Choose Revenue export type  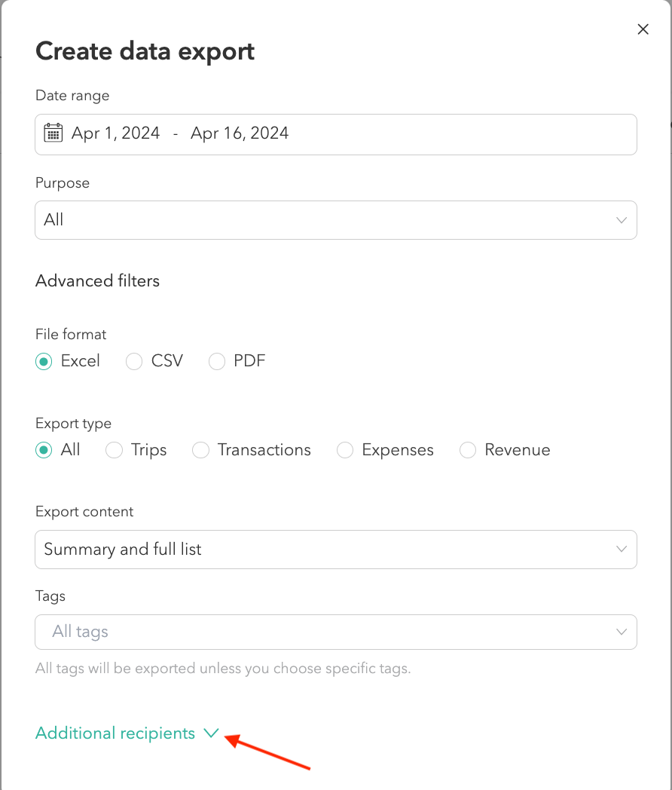pos(468,450)
